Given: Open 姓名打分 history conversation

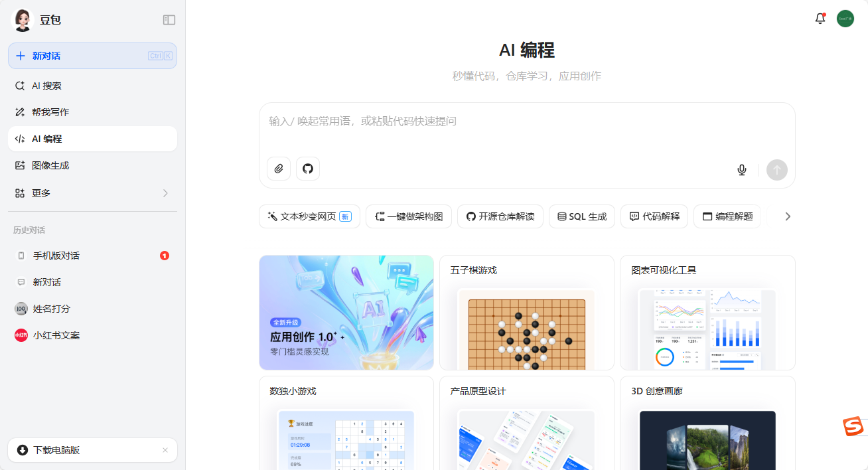Looking at the screenshot, I should [x=92, y=309].
